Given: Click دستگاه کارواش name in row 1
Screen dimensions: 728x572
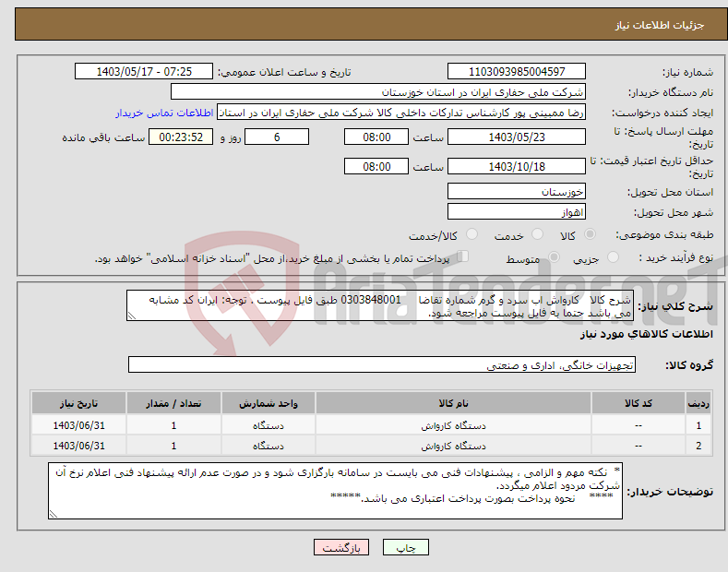Looking at the screenshot, I should [453, 425].
